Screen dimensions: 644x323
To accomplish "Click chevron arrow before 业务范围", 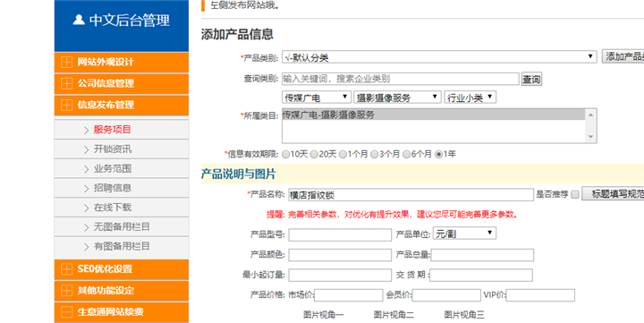I will coord(86,169).
